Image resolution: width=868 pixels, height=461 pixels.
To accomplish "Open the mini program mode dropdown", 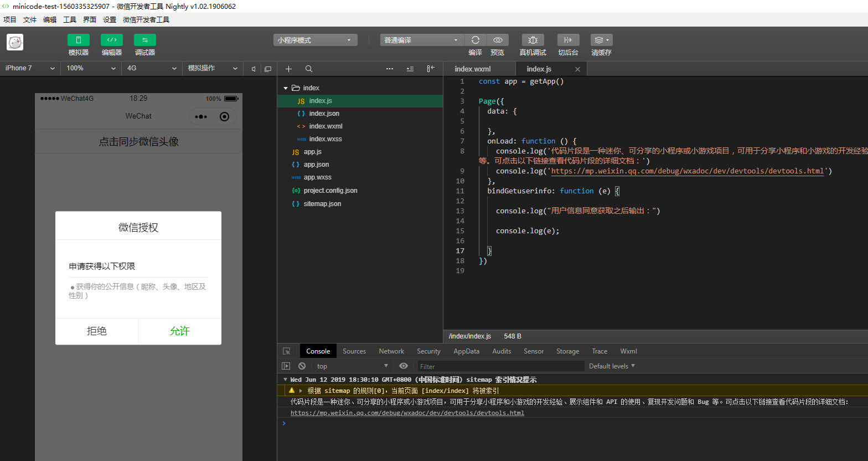I will click(315, 40).
